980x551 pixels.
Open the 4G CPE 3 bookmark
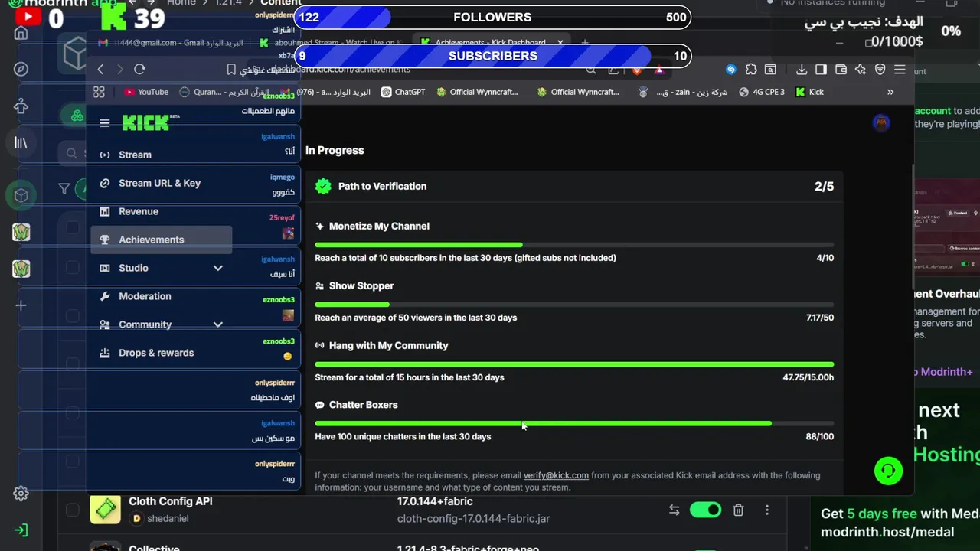point(762,92)
